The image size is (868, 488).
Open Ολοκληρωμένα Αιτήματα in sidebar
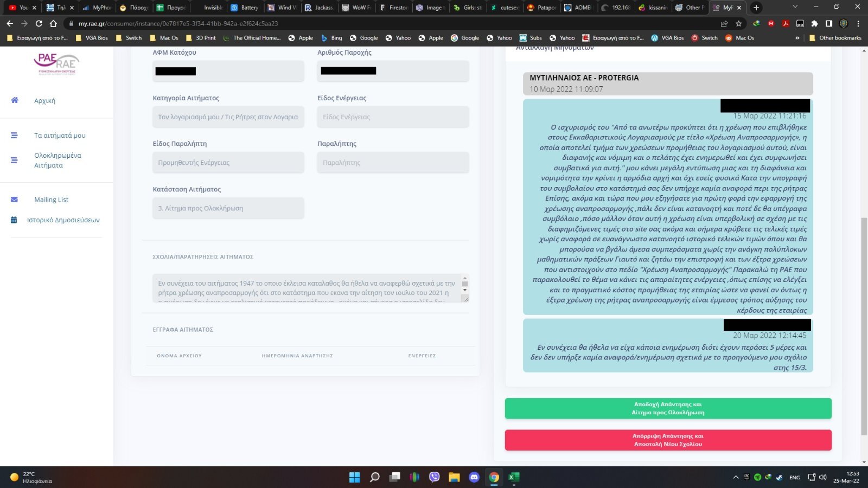coord(58,160)
